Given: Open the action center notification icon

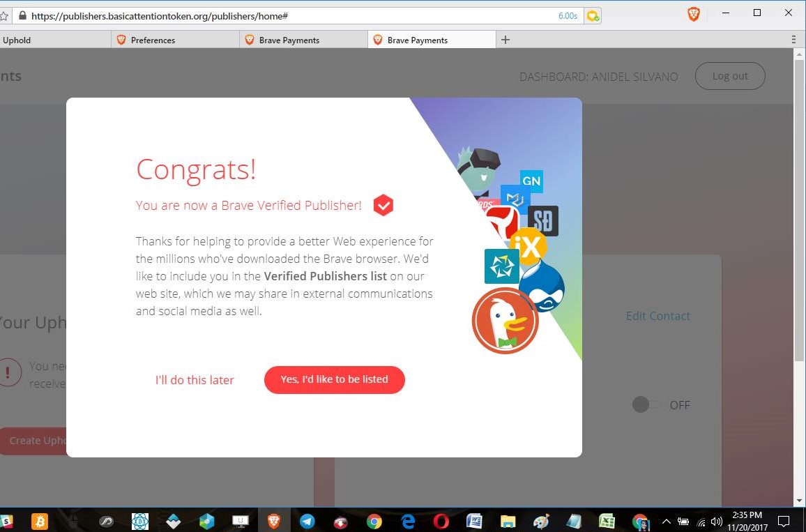Looking at the screenshot, I should [784, 522].
